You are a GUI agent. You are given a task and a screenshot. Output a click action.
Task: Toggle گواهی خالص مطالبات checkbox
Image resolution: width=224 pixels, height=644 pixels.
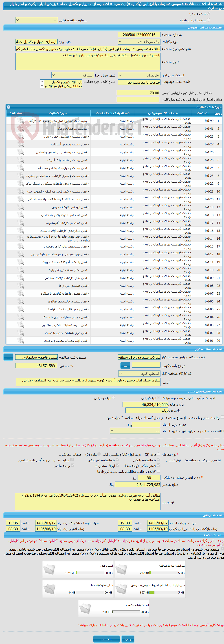pos(158,471)
